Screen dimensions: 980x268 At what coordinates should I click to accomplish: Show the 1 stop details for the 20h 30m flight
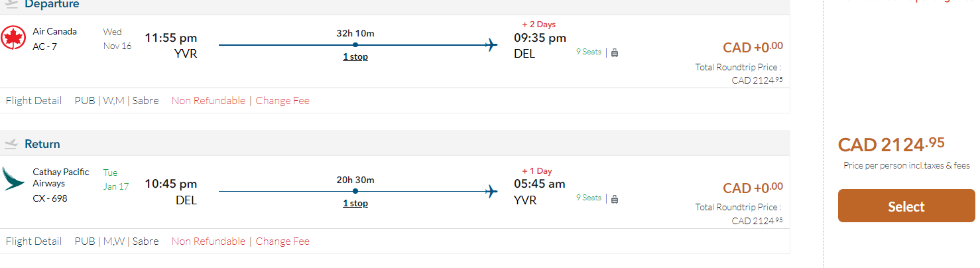click(x=355, y=204)
